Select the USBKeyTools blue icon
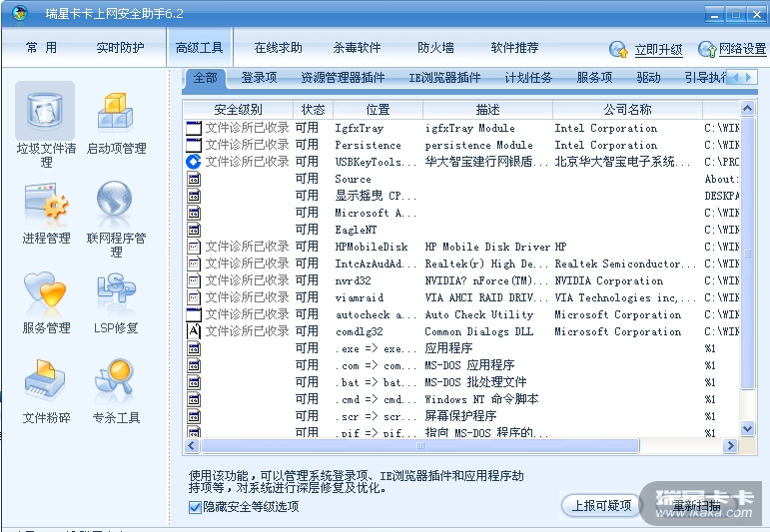 click(x=194, y=162)
